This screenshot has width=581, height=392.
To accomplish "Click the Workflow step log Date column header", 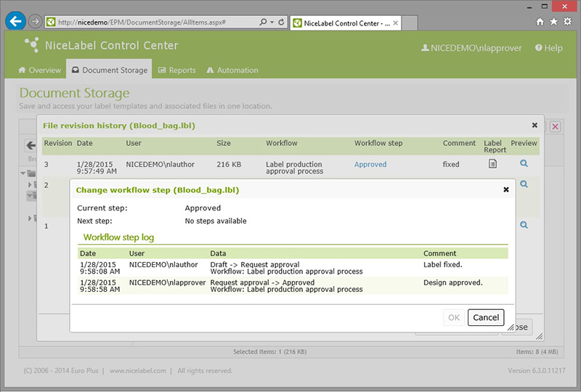I will (88, 253).
